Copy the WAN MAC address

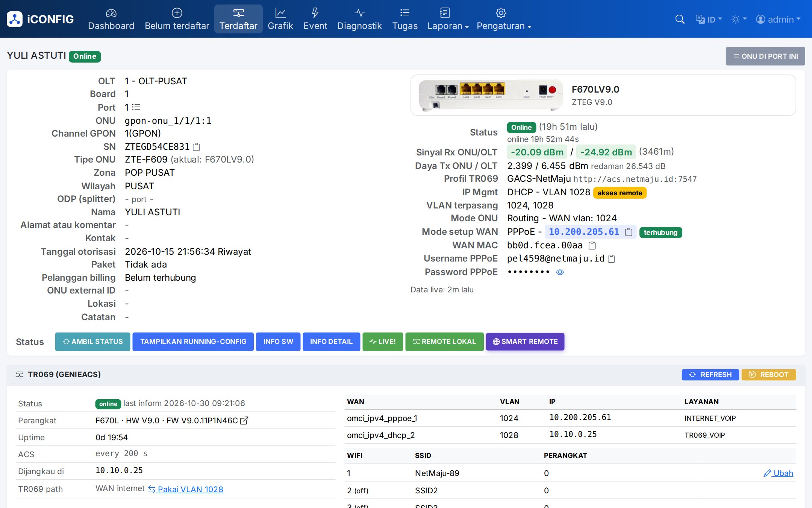pyautogui.click(x=592, y=246)
